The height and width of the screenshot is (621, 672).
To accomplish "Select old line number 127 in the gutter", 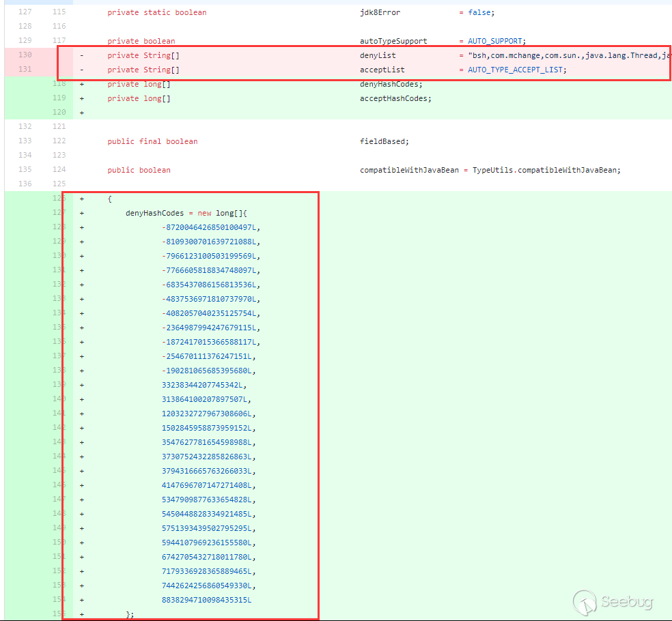I will [25, 12].
